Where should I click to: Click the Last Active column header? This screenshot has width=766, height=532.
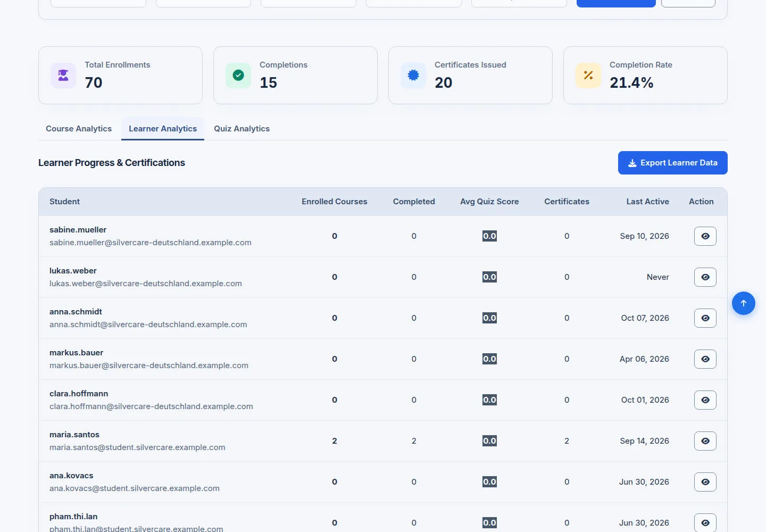coord(648,202)
